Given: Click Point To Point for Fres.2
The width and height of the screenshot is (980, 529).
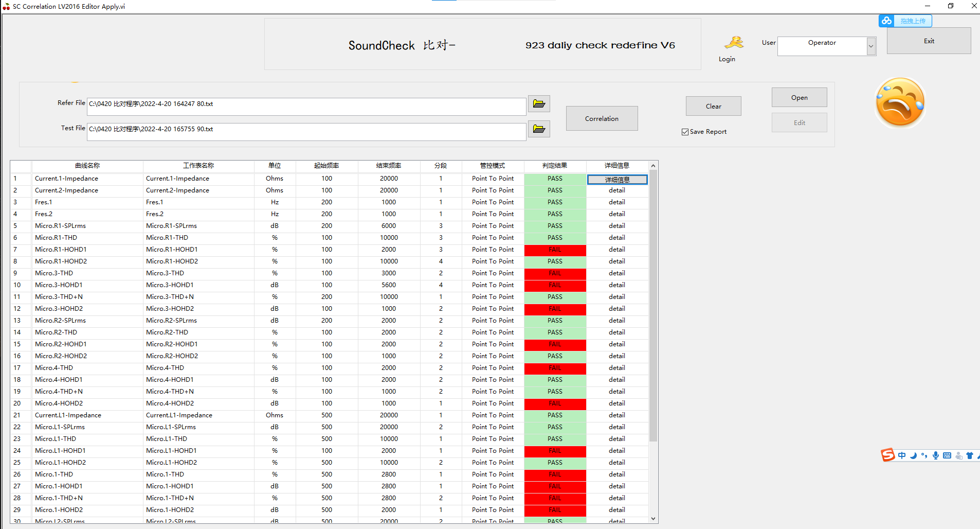Looking at the screenshot, I should 493,214.
